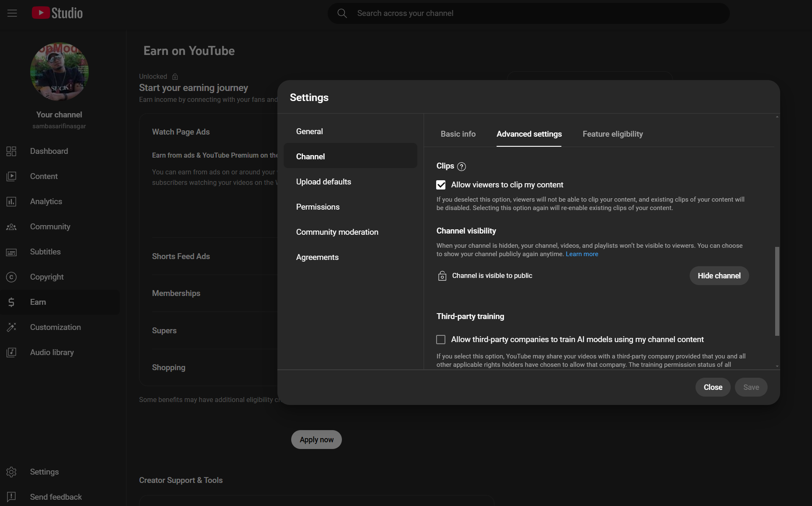The image size is (812, 506).
Task: Open the Analytics chart icon
Action: point(11,202)
